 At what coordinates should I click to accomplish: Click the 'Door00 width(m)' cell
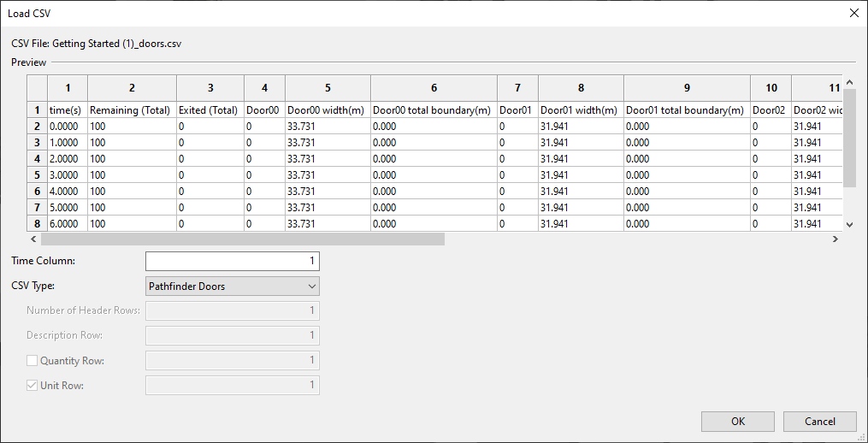pos(328,110)
